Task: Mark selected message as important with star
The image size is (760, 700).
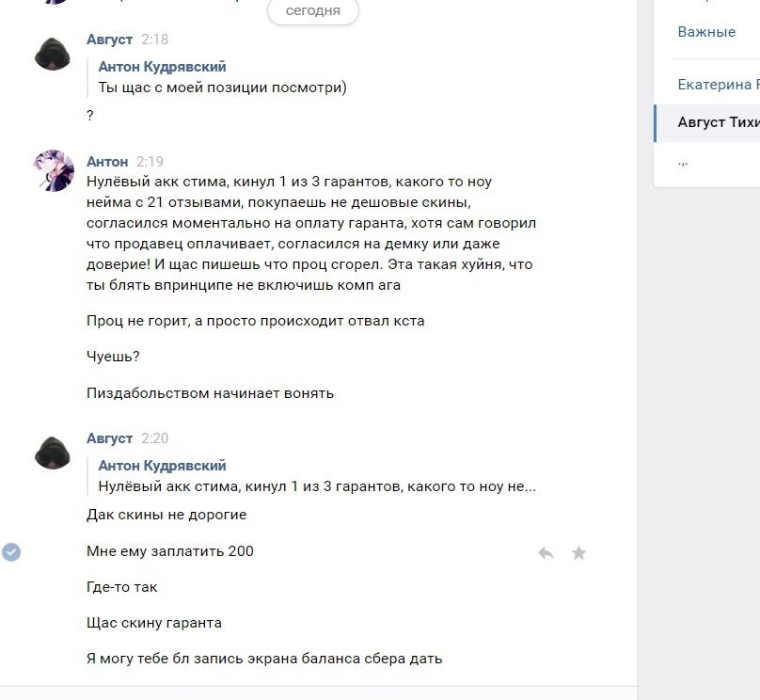Action: [579, 553]
